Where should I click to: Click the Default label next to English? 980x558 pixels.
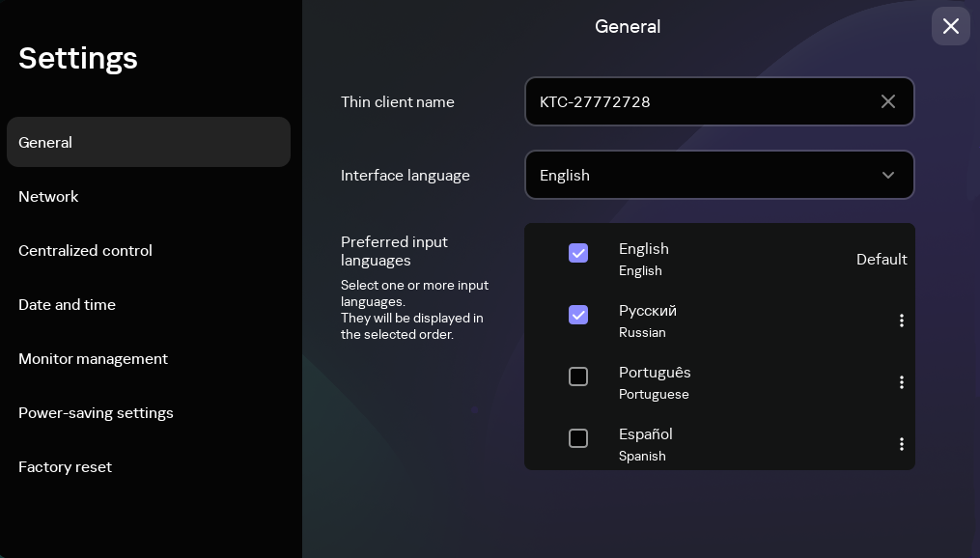882,259
